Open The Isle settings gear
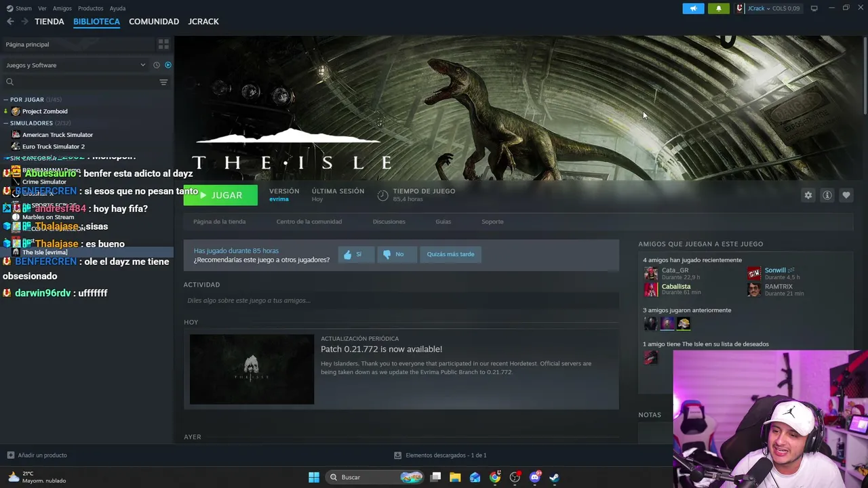Viewport: 868px width, 488px height. 808,195
